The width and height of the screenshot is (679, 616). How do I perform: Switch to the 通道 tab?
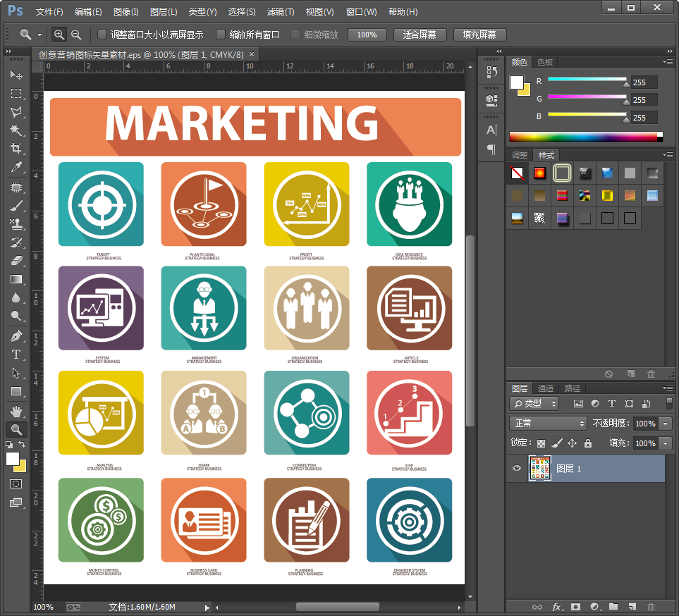[x=545, y=388]
